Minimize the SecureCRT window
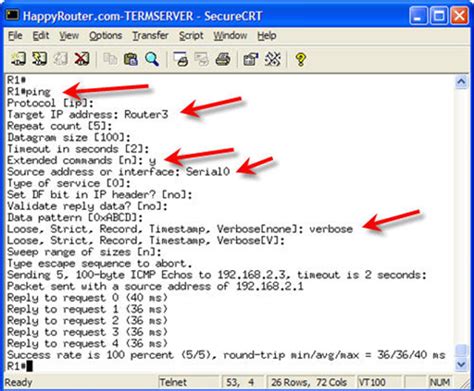474x391 pixels. pos(418,16)
